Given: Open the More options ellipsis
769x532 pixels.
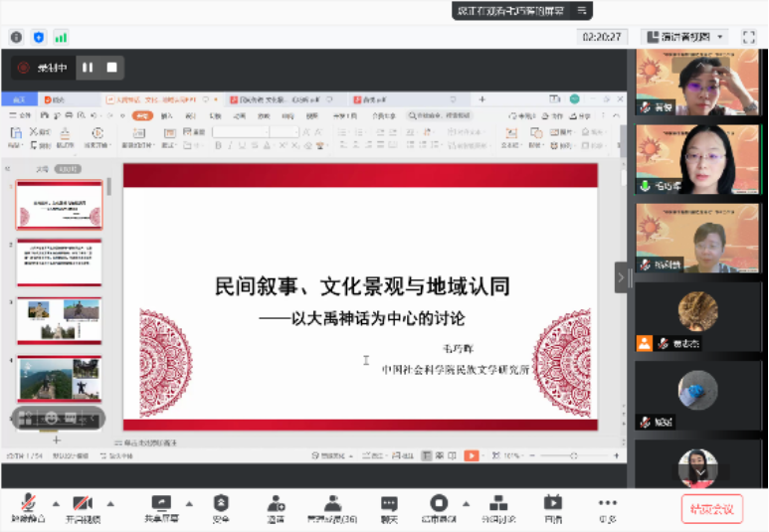Looking at the screenshot, I should pos(607,504).
